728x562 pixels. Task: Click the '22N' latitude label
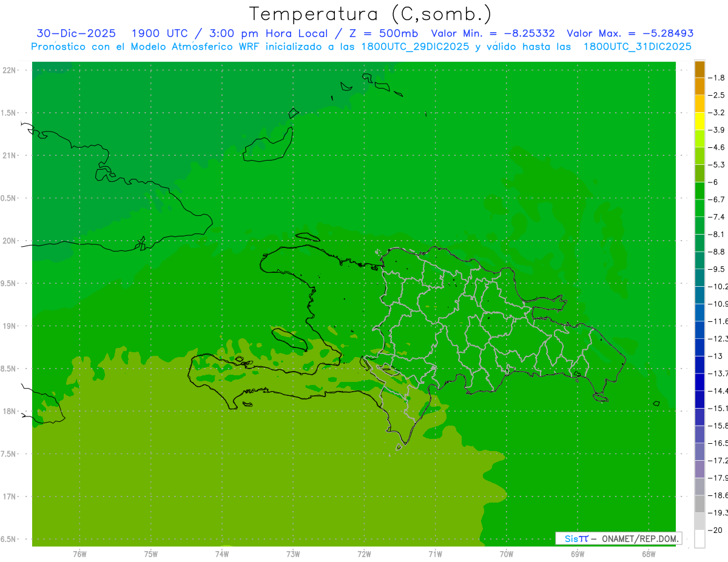coord(9,70)
